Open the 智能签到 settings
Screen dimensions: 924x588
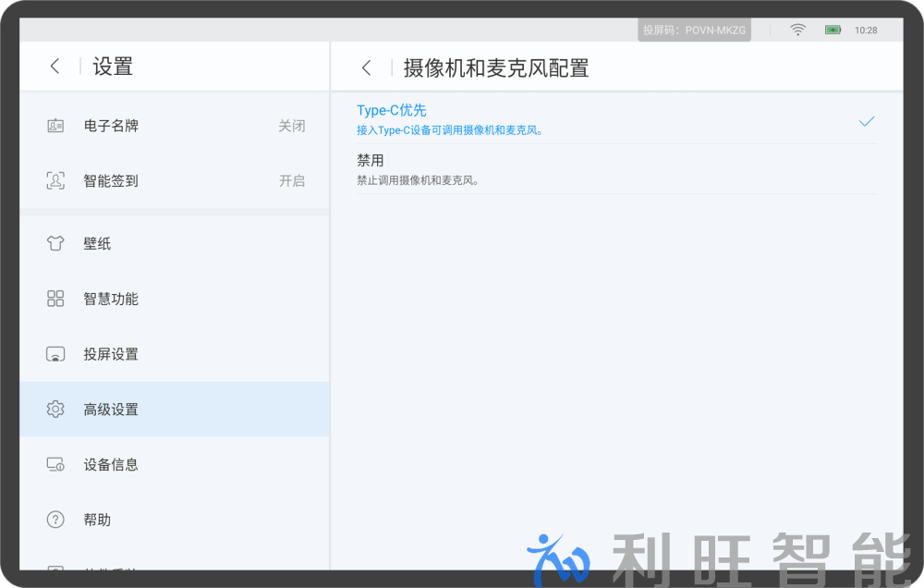click(175, 180)
